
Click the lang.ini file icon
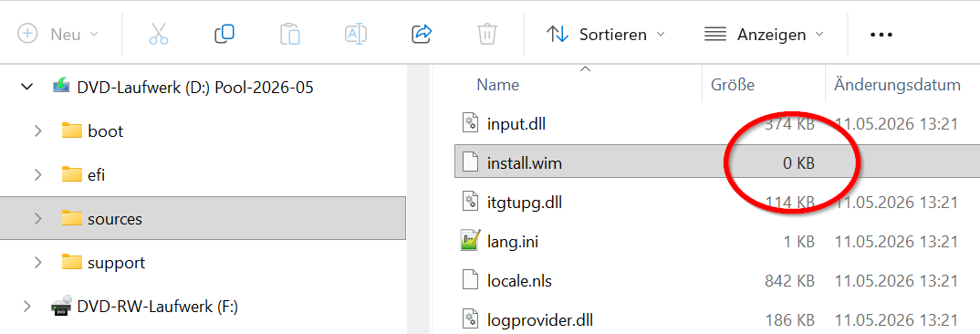469,241
